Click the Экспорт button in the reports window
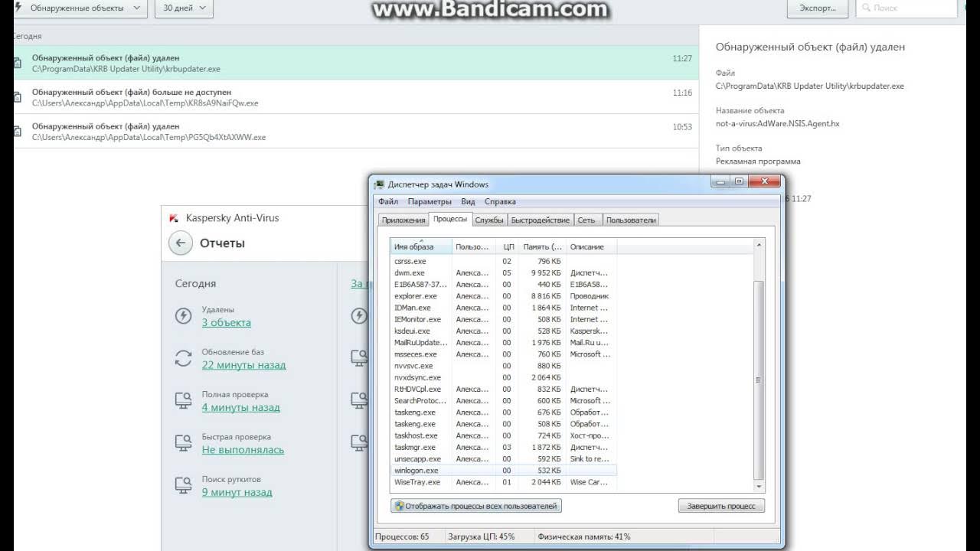The height and width of the screenshot is (551, 980). pyautogui.click(x=818, y=8)
